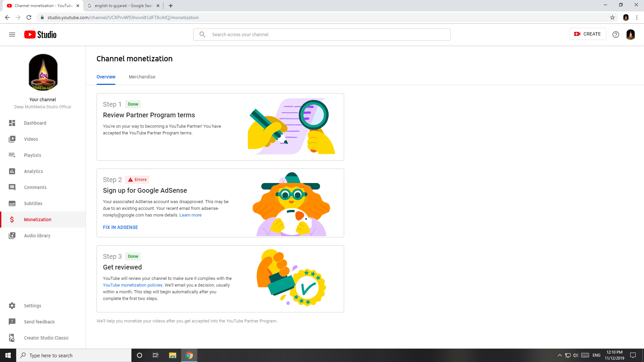Click the Errors badge in Step 2
Screen dimensions: 644x362
(137, 180)
